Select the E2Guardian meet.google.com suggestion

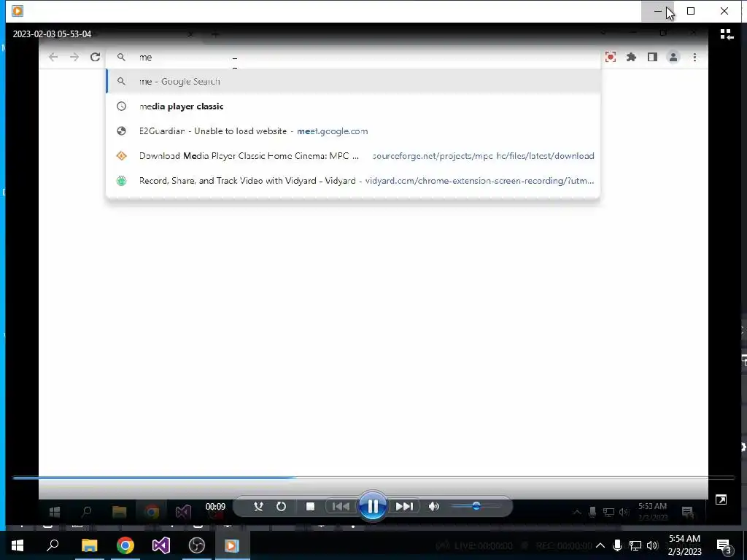(x=353, y=131)
